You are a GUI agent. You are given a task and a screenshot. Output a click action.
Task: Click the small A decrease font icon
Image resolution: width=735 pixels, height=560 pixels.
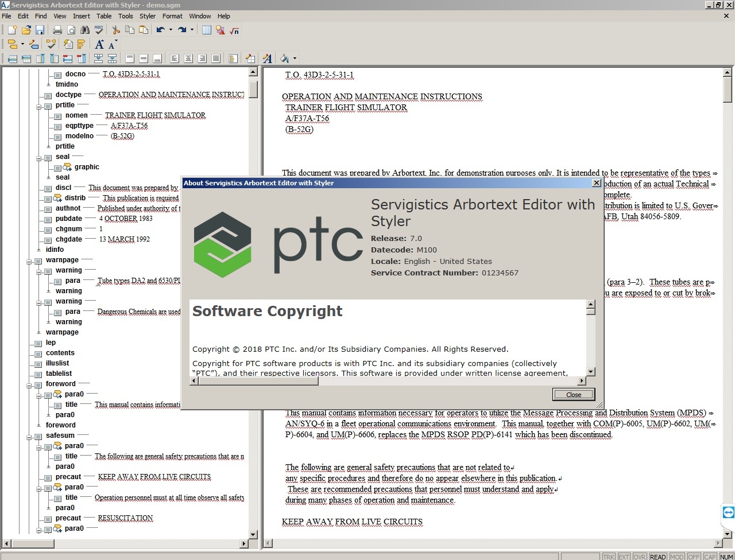click(x=113, y=44)
